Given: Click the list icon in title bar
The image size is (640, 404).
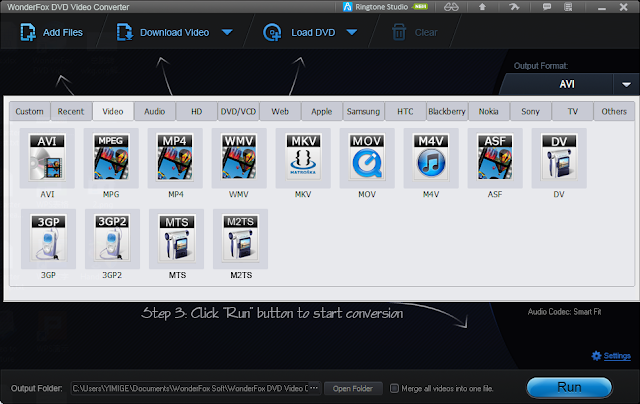Looking at the screenshot, I should 568,7.
